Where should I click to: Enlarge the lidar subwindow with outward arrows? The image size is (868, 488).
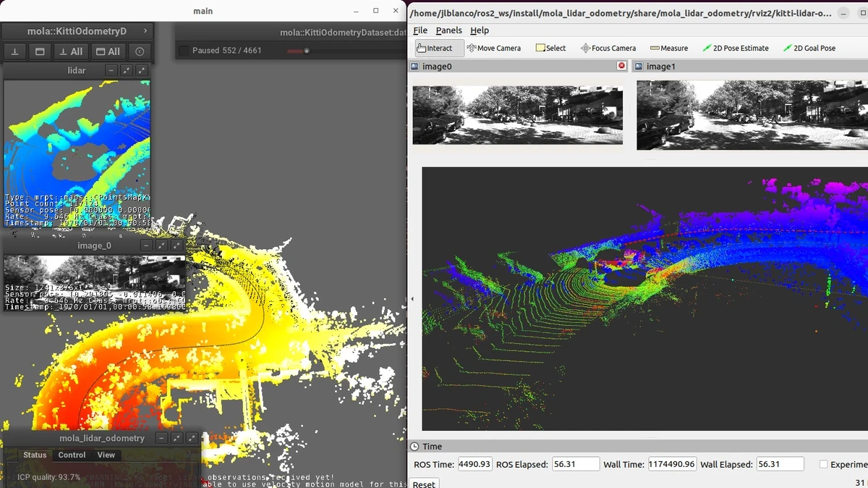pos(142,70)
